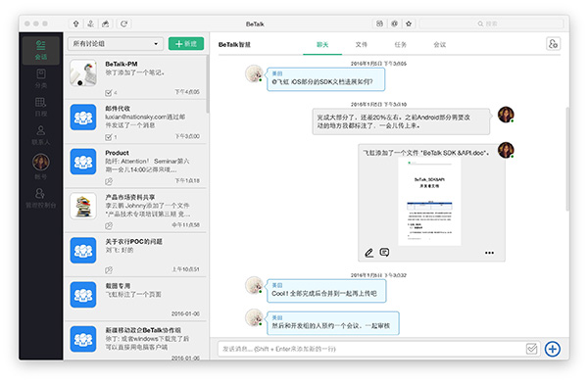Viewport: 588px width, 382px height.
Task: Open the 会话 conversations sidebar section
Action: tap(41, 51)
